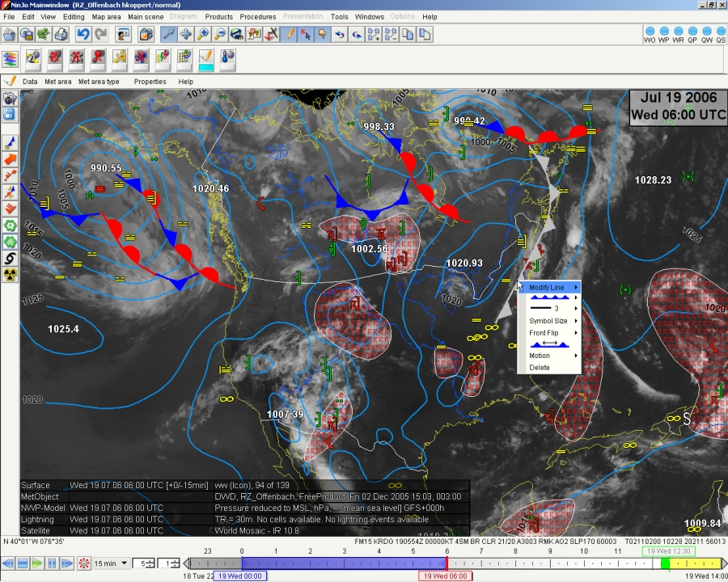
Task: Select the dashed red arrow tool
Action: tap(11, 175)
